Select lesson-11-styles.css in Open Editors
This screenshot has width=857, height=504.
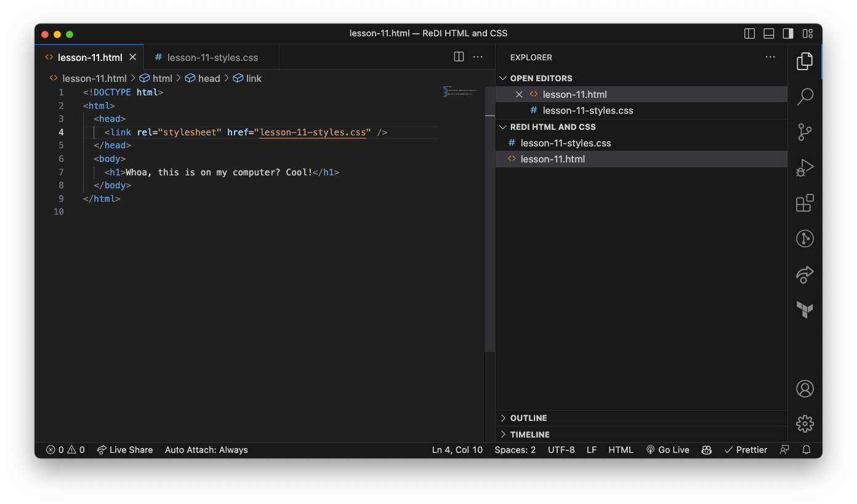coord(642,110)
